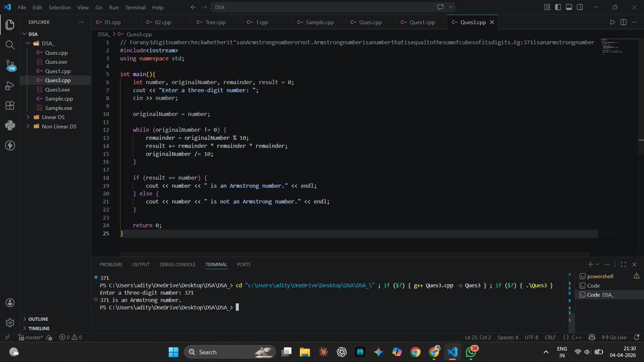Maximize the terminal panel size
The height and width of the screenshot is (362, 644).
click(x=624, y=264)
